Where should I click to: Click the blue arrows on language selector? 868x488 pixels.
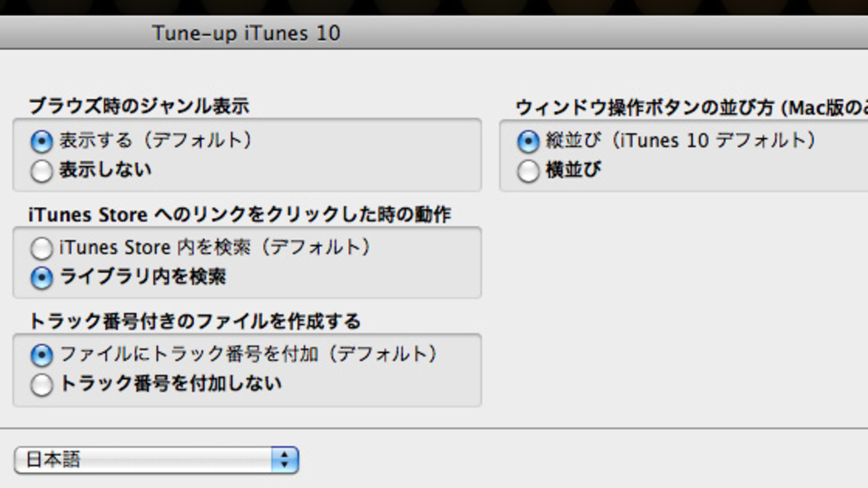284,460
